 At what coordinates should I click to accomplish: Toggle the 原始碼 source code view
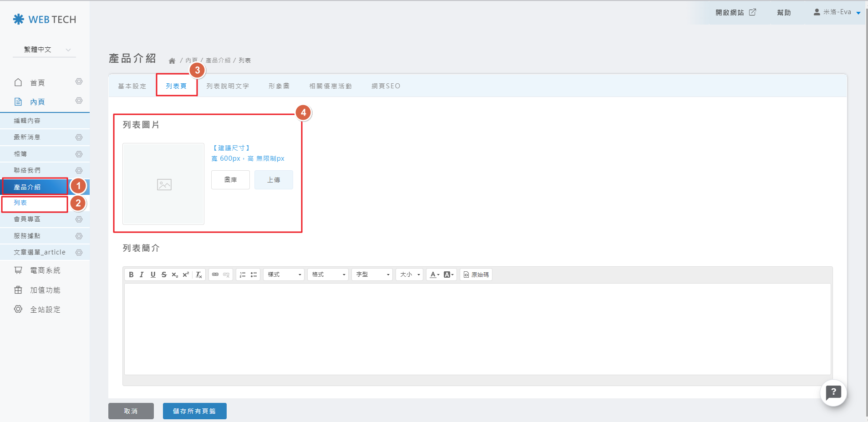476,275
